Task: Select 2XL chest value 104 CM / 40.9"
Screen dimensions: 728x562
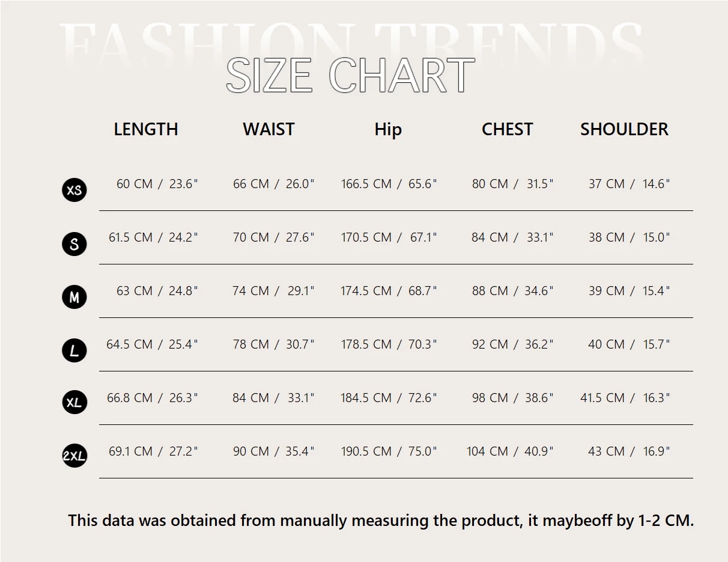Action: tap(510, 451)
